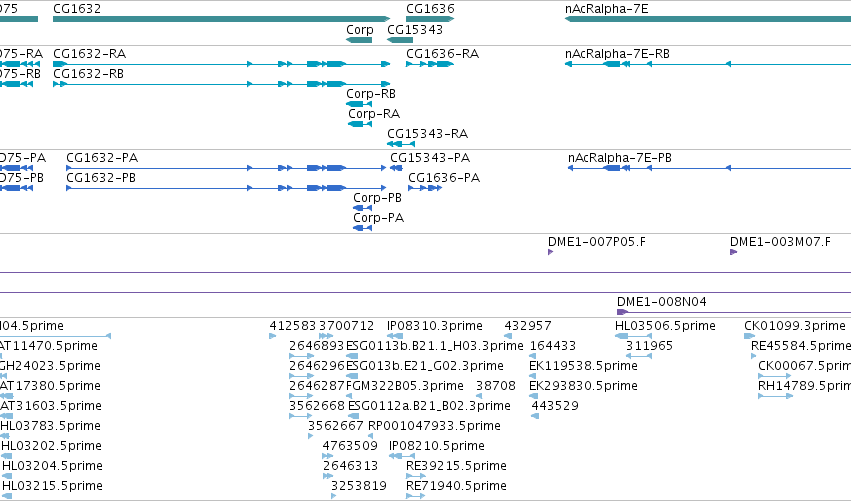Image resolution: width=851 pixels, height=501 pixels.
Task: Open EST RP001047933.5prime
Action: click(x=434, y=426)
